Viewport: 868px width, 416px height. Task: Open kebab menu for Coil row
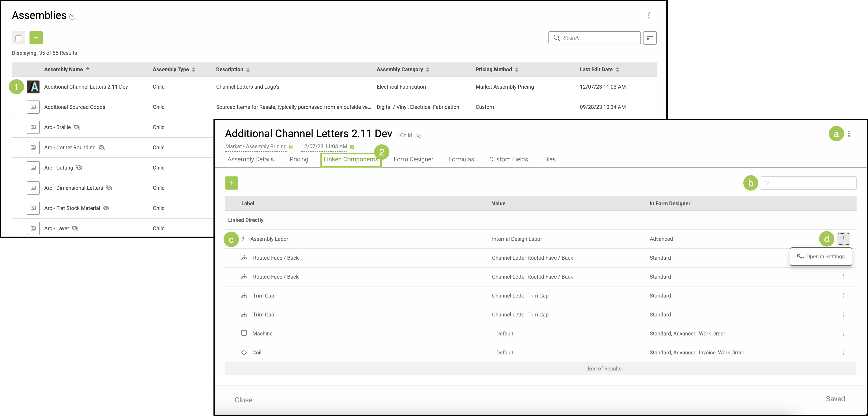pyautogui.click(x=843, y=352)
